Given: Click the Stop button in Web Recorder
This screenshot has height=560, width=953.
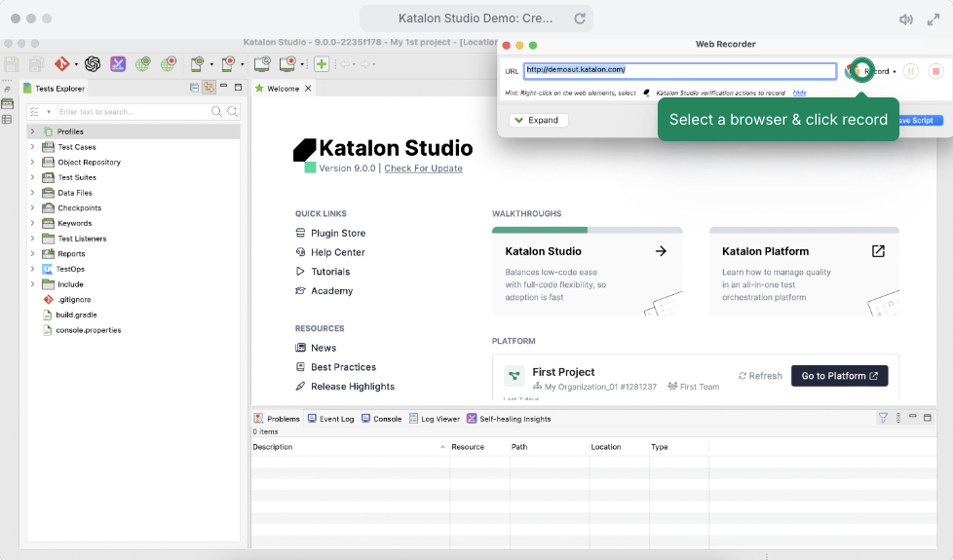Looking at the screenshot, I should coord(936,71).
